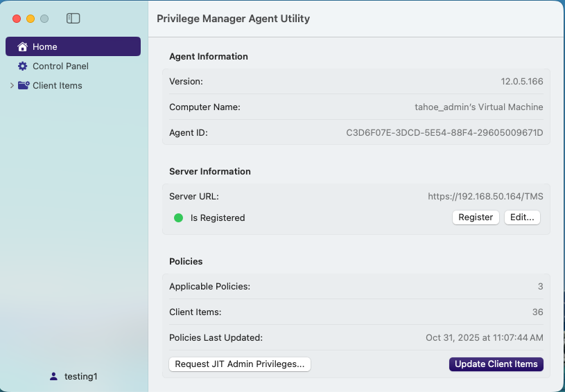Screen dimensions: 565x392
Task: Select the Client Items sidebar entry
Action: point(58,85)
